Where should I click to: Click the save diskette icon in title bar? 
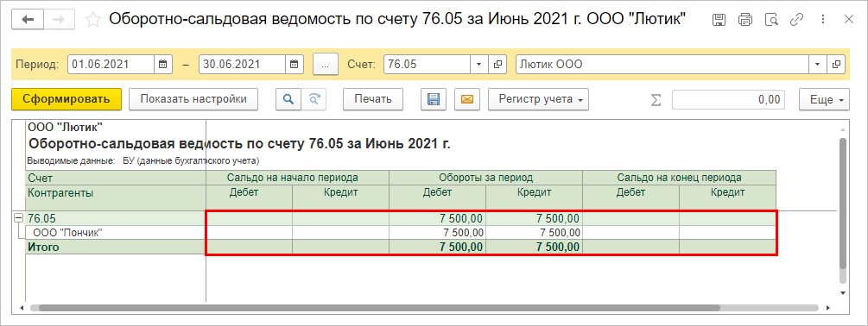[719, 20]
